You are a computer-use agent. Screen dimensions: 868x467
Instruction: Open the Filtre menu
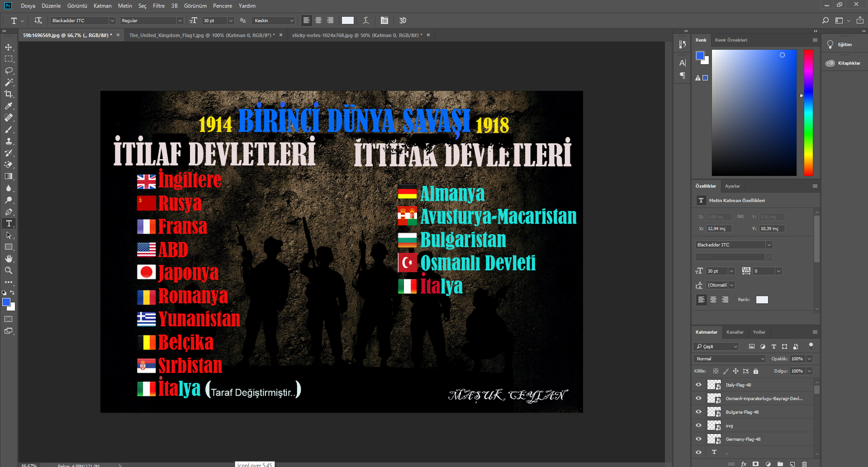158,6
